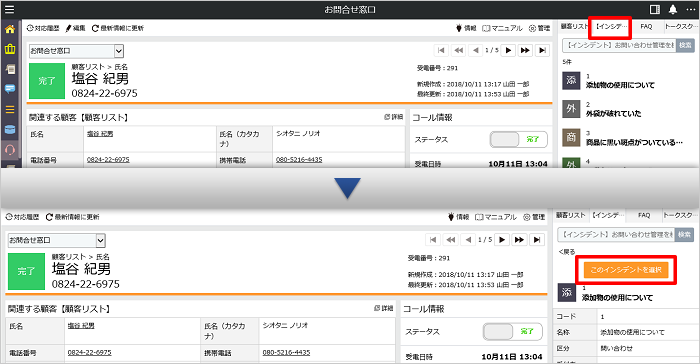Open 塩谷 紀男 name link in the upper table

(x=100, y=134)
